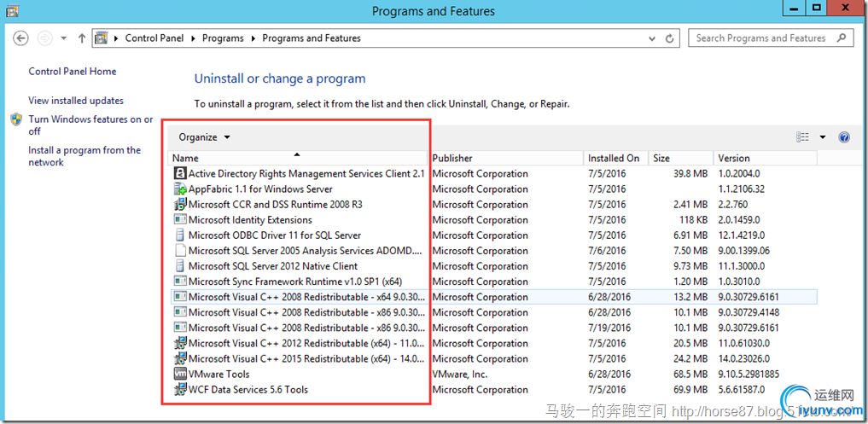This screenshot has width=868, height=424.
Task: Click the Refresh button in address bar
Action: (669, 38)
